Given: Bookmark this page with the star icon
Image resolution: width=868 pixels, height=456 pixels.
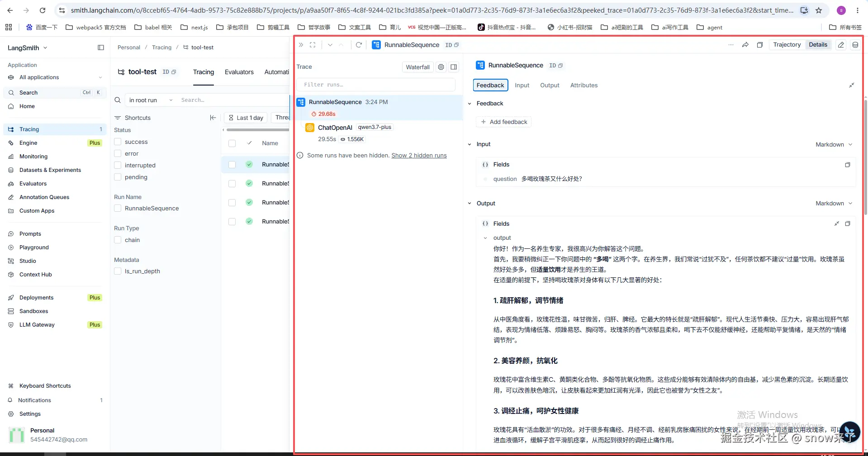Looking at the screenshot, I should click(x=819, y=10).
